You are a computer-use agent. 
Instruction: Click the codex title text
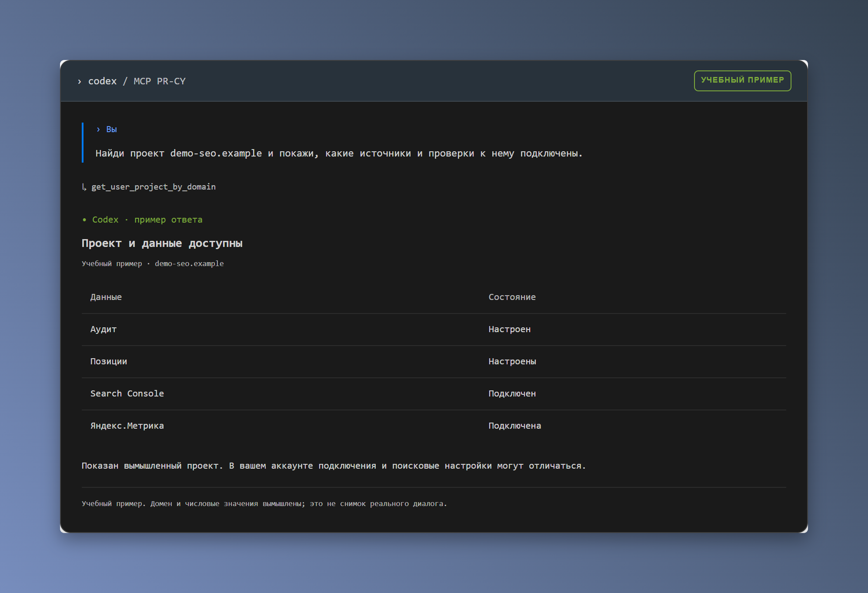102,81
